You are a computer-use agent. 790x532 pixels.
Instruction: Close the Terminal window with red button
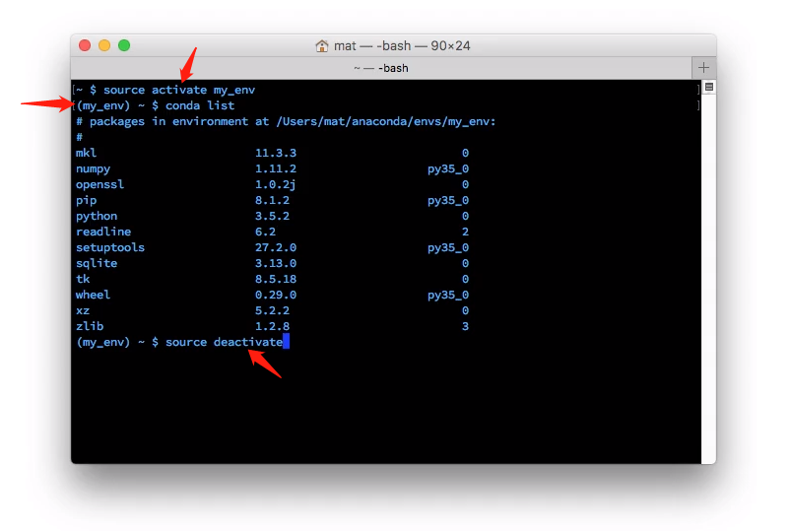85,45
